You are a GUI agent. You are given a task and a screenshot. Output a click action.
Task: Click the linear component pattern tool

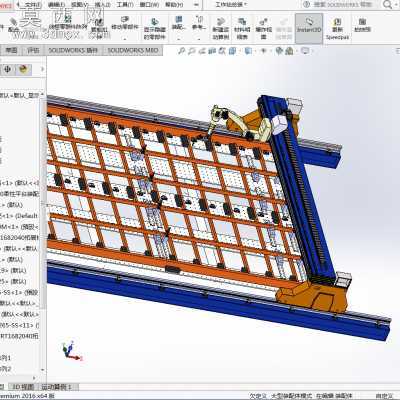click(x=68, y=23)
